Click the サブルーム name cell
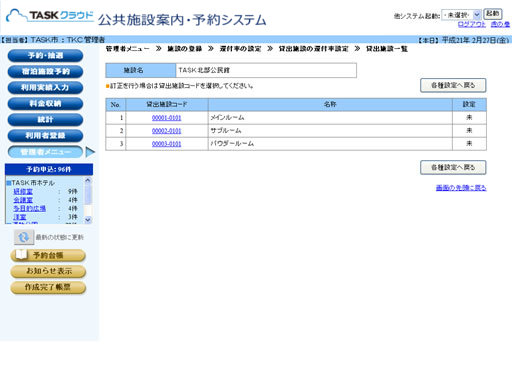Viewport: 512px width, 384px height. click(330, 131)
